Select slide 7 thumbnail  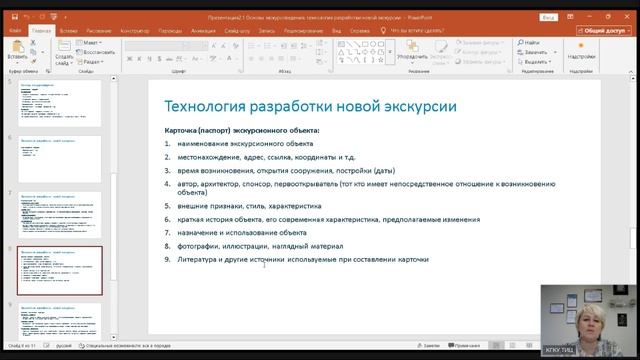click(60, 215)
